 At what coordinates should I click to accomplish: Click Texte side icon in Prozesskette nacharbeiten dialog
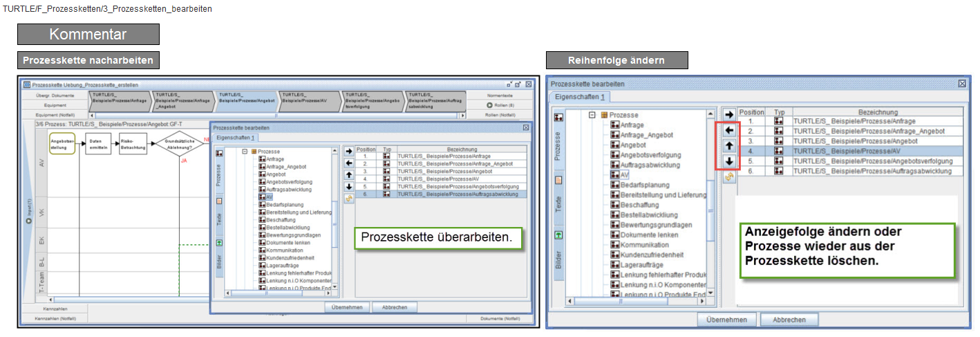coord(220,201)
